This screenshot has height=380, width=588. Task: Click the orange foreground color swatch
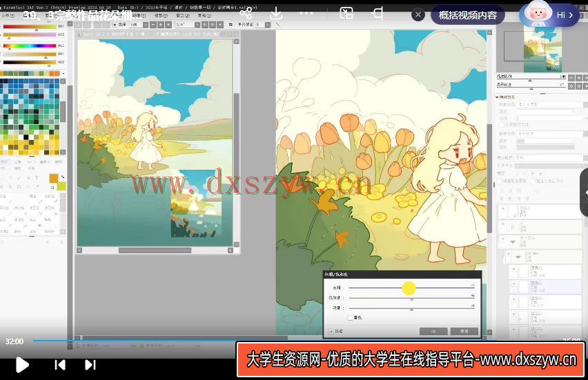tap(54, 178)
